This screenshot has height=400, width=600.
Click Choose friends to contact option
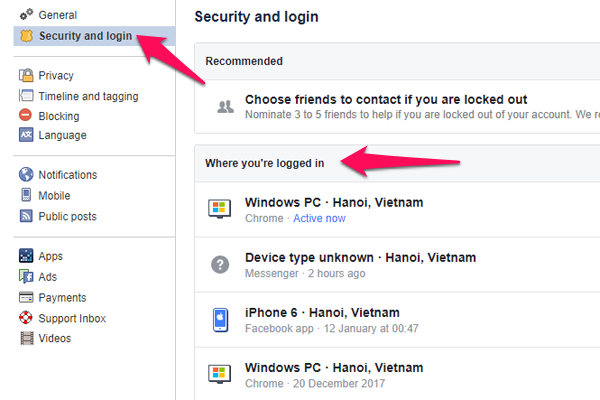[x=386, y=100]
